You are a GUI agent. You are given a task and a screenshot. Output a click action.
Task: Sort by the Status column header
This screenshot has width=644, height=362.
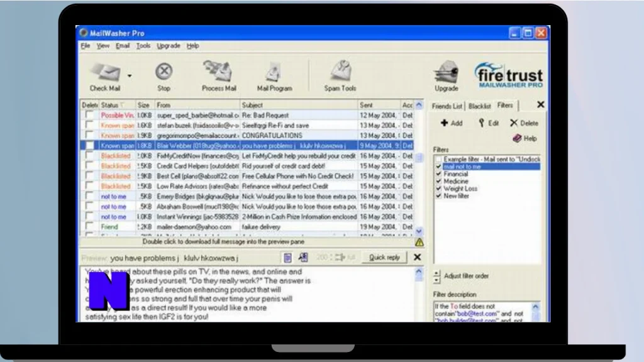pyautogui.click(x=117, y=105)
